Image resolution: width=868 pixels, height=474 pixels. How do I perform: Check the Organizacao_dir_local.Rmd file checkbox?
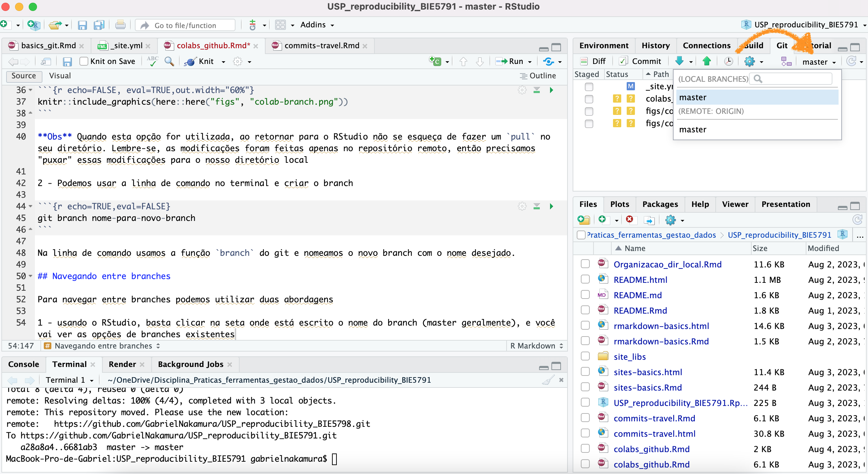(585, 264)
